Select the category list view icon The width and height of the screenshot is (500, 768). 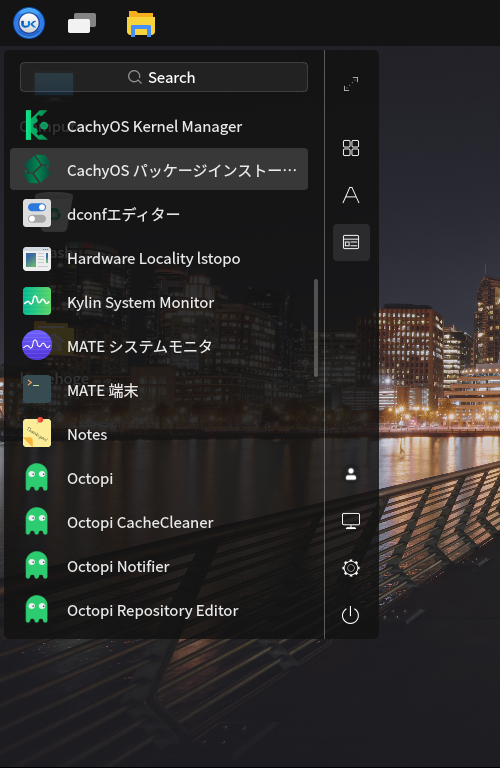[351, 242]
